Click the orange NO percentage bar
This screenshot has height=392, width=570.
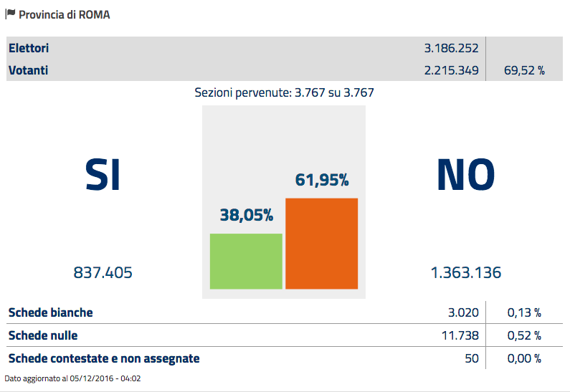[x=322, y=244]
